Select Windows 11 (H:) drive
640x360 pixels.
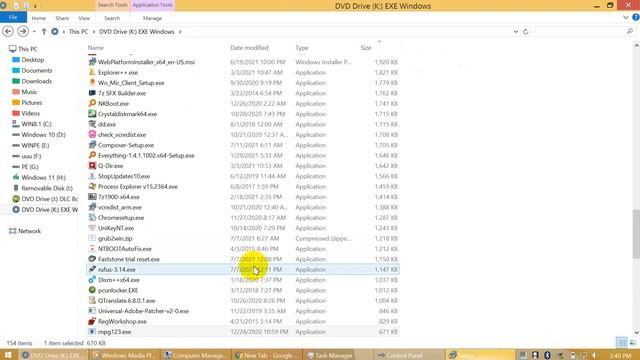(x=43, y=178)
